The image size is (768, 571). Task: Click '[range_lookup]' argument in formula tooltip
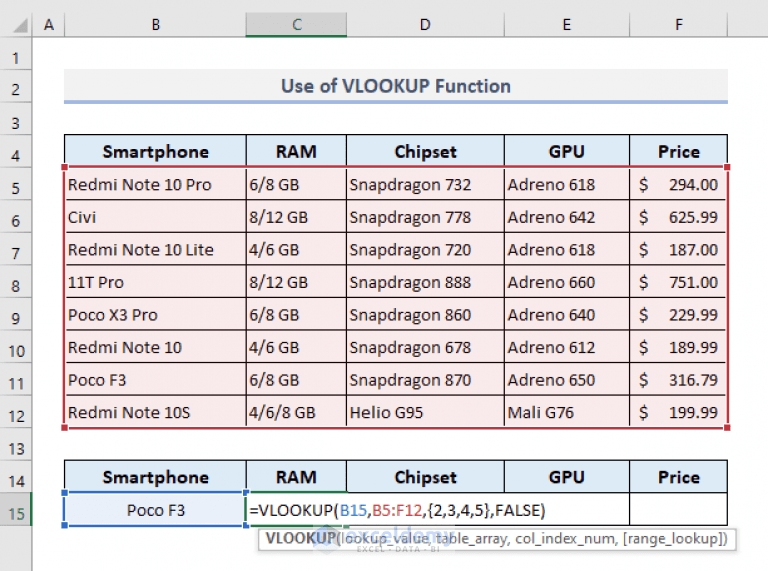click(675, 539)
